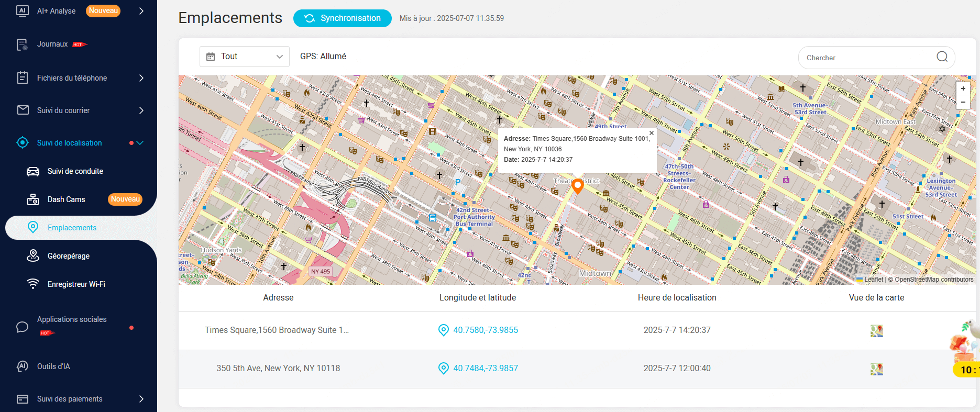
Task: Open Enregistreur Wi-Fi page
Action: click(x=76, y=284)
